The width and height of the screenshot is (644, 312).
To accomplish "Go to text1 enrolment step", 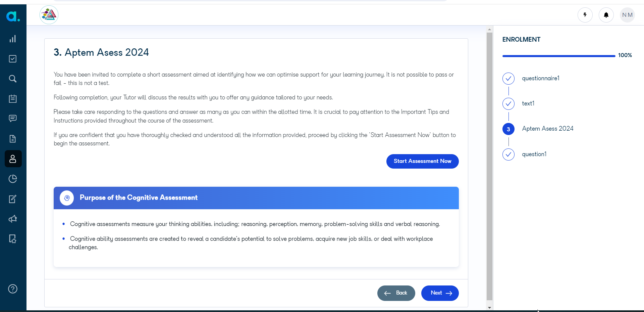I will [528, 103].
